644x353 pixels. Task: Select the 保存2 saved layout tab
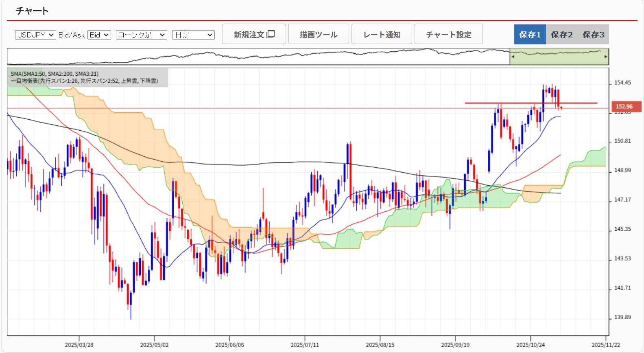561,35
